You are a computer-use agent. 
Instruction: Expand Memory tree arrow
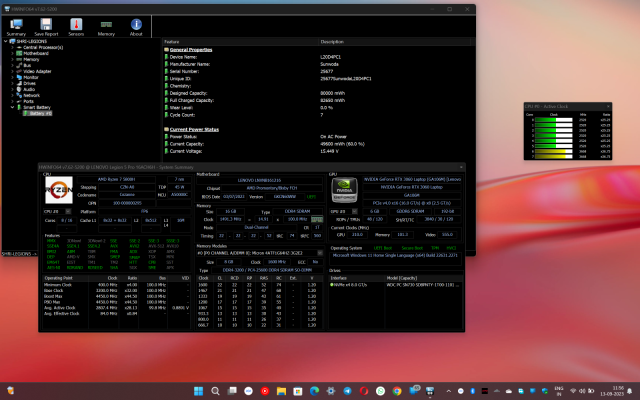pos(12,59)
